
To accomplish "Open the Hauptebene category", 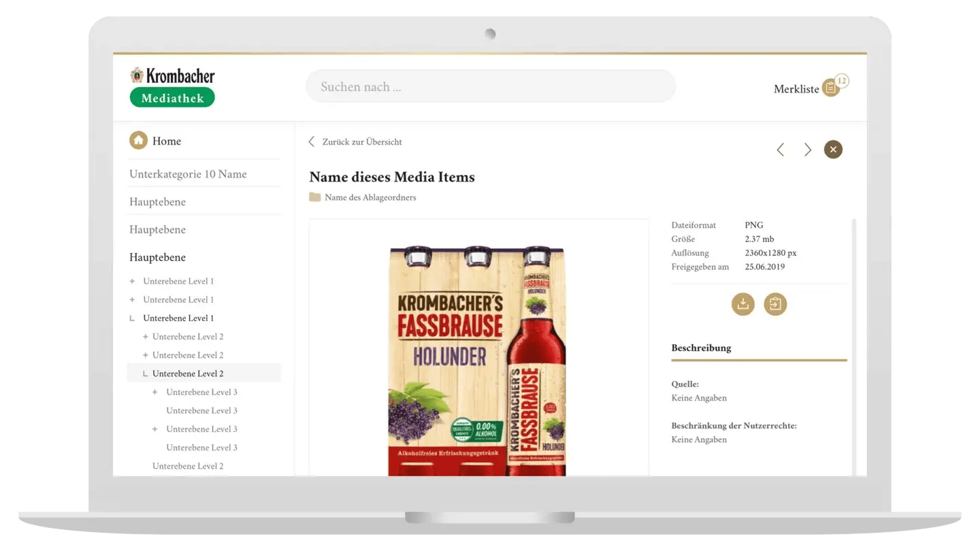I will click(157, 257).
